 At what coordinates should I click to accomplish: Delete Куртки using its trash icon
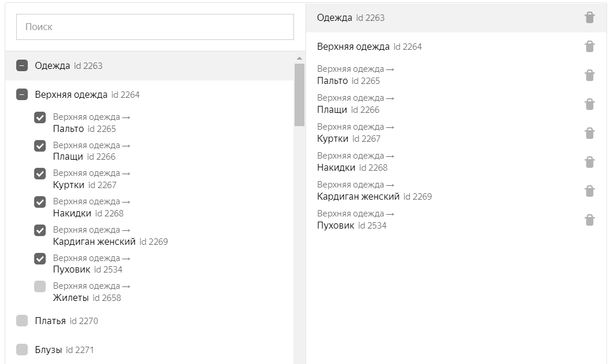point(589,133)
